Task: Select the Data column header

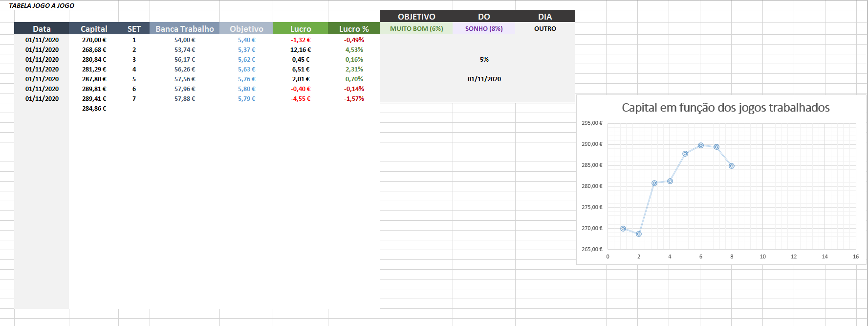Action: tap(42, 29)
